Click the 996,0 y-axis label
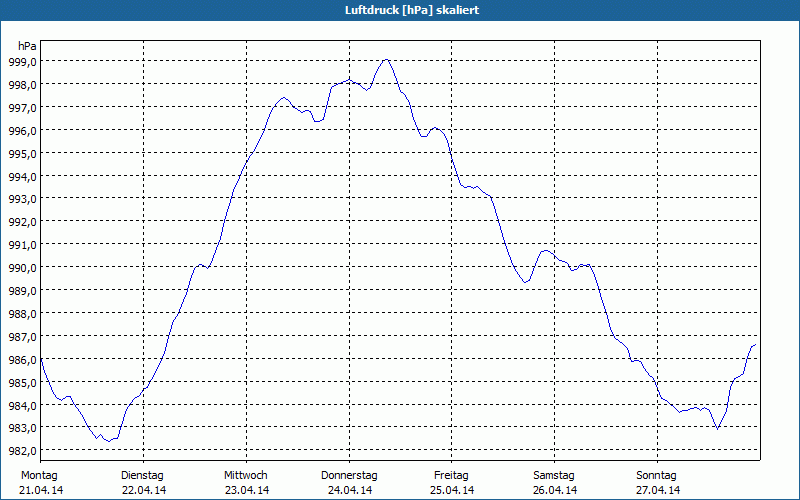Screen dimensions: 800x500 point(22,130)
